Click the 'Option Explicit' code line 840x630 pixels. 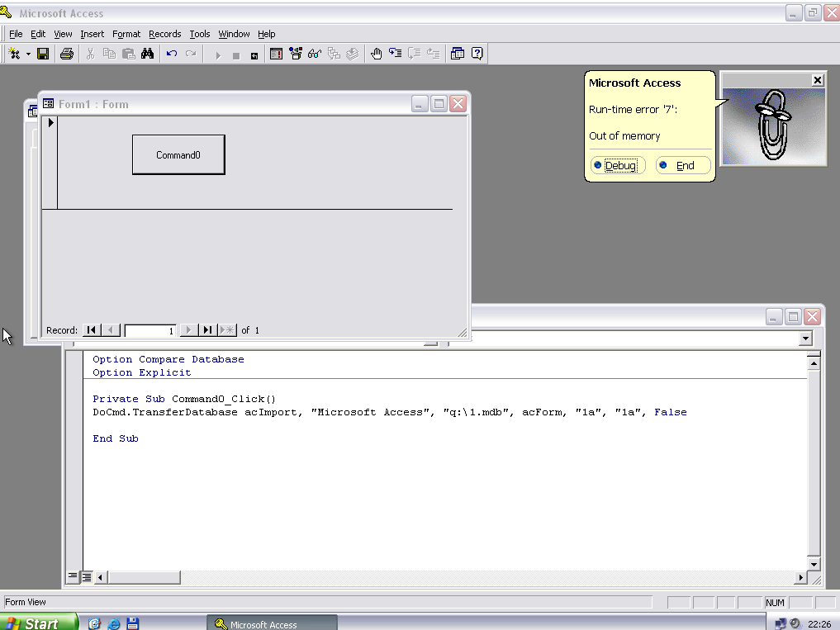(x=142, y=373)
